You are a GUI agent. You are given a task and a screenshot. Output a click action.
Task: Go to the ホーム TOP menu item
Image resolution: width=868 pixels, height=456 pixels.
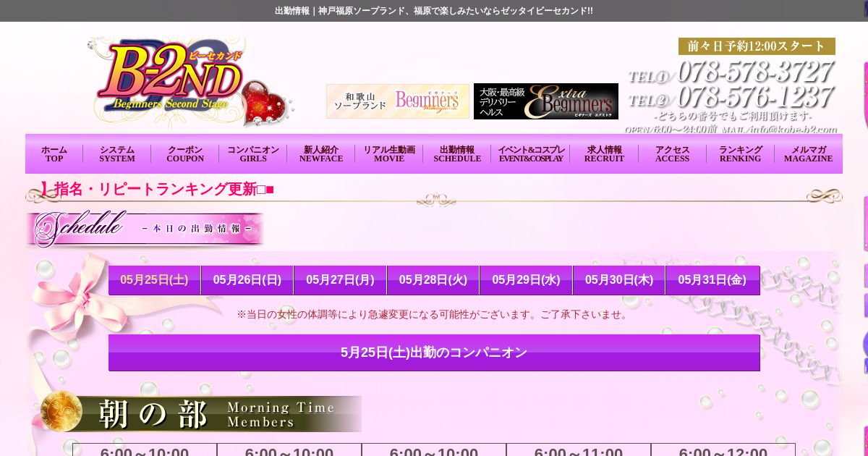pos(54,154)
